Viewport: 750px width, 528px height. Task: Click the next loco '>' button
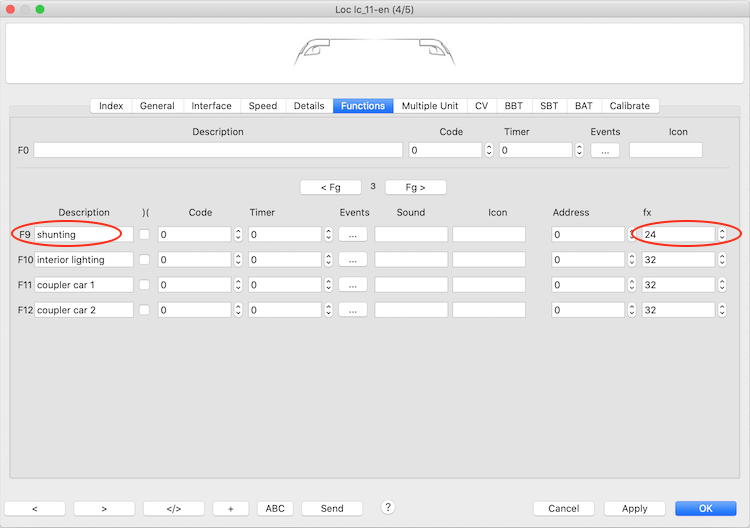point(104,508)
